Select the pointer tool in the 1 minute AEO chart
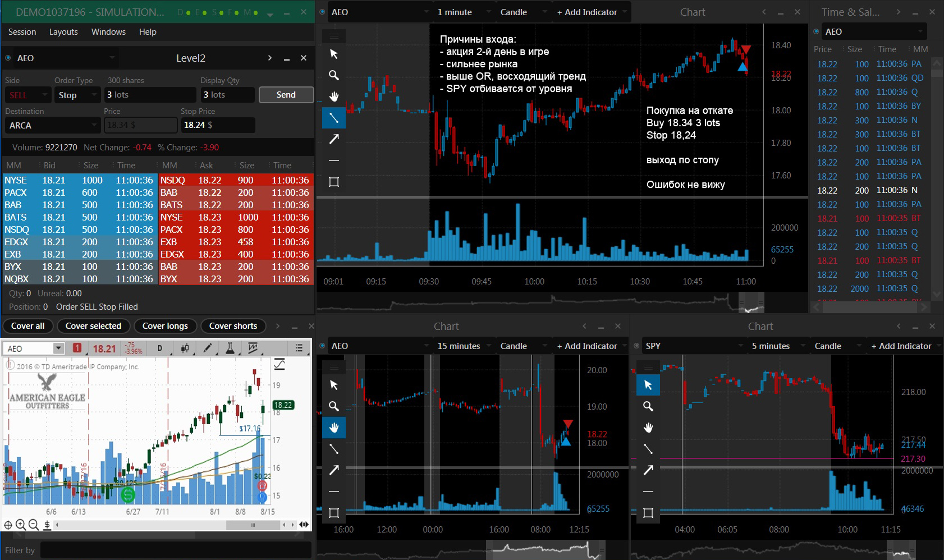 tap(334, 54)
